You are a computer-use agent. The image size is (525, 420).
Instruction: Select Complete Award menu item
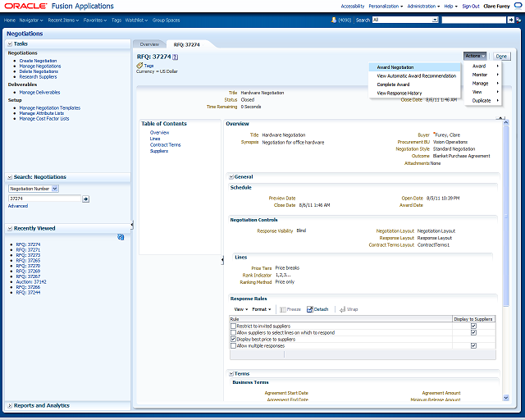coord(414,84)
